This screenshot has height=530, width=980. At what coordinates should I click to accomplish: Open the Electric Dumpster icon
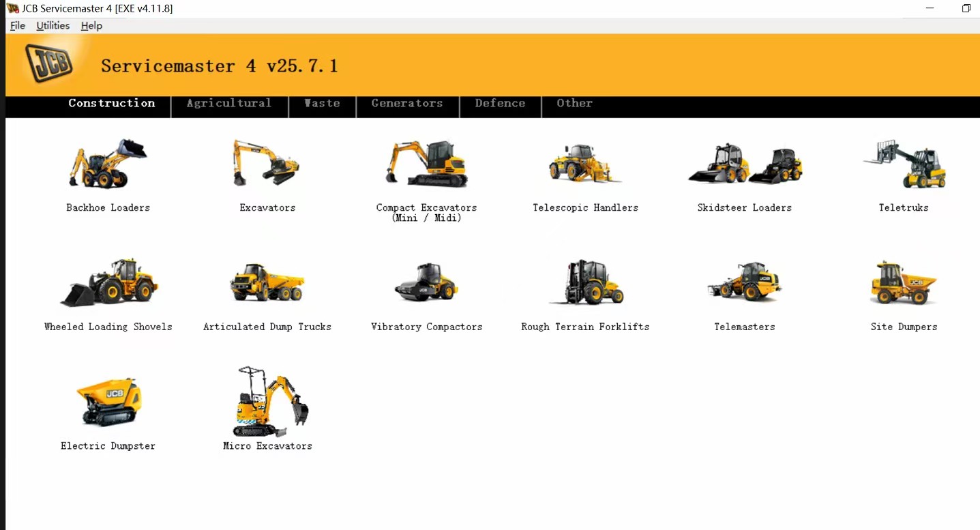point(108,402)
